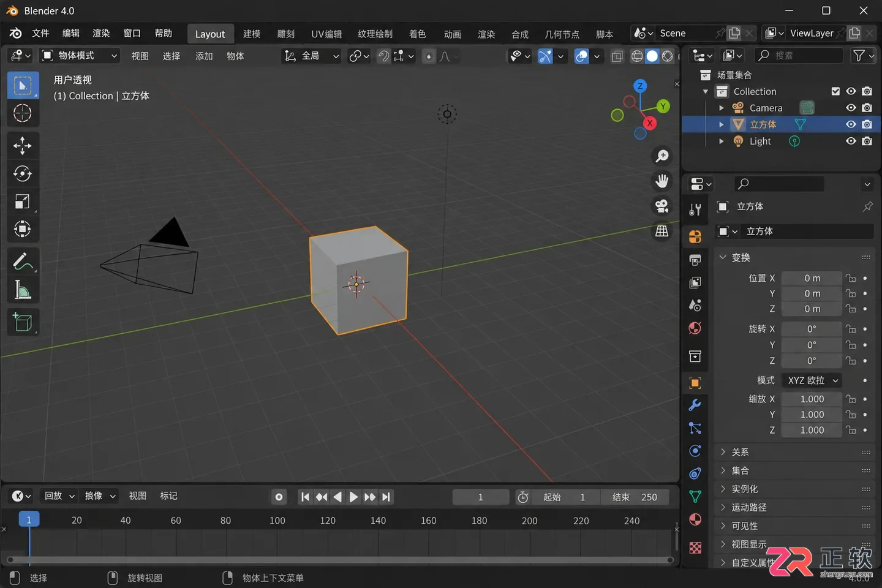
Task: Disable render for 立方体 in outliner
Action: point(867,124)
